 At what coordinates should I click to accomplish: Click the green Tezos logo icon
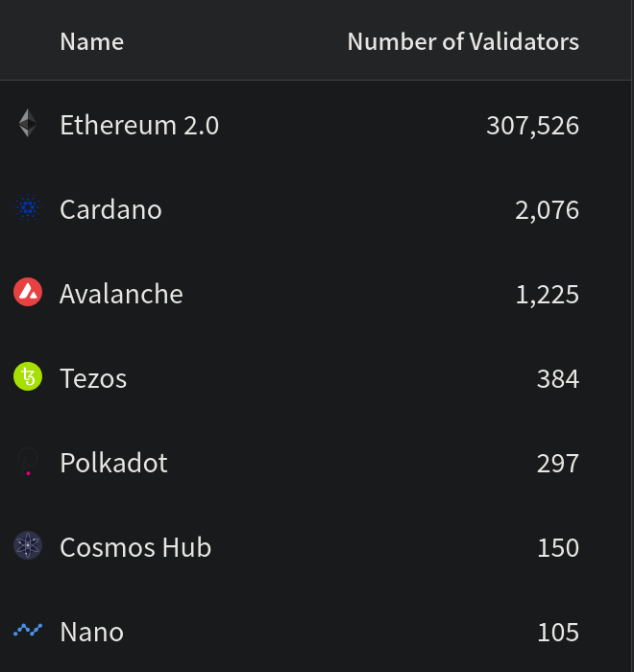pyautogui.click(x=28, y=377)
